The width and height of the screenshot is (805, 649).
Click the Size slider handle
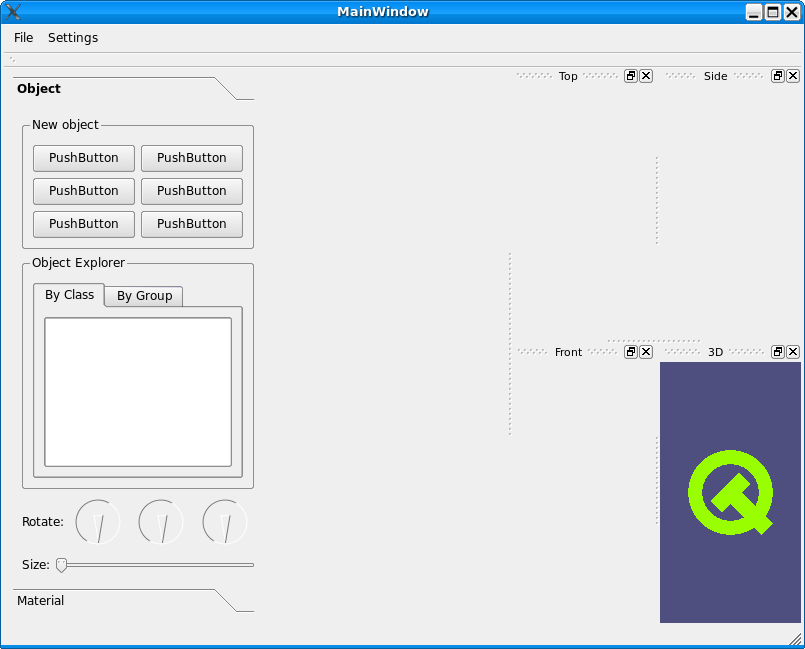61,565
